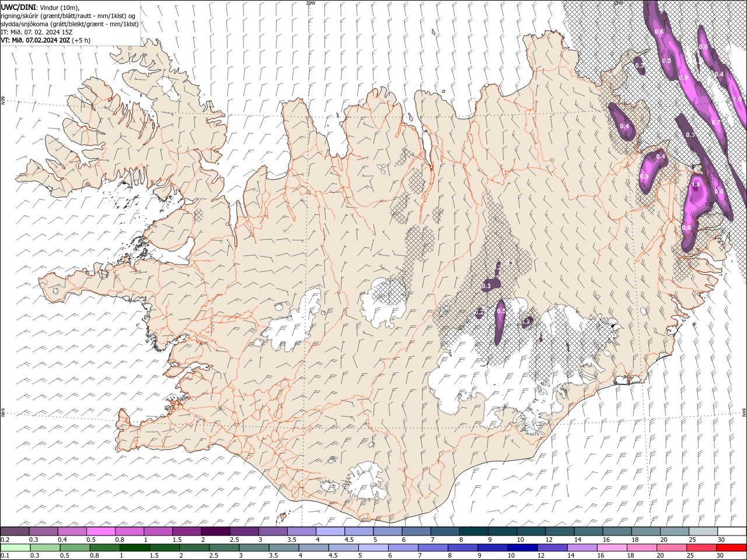Click the violet 12–14 swatch in lower legend row
Viewport: 747px width, 560px height.
click(551, 548)
